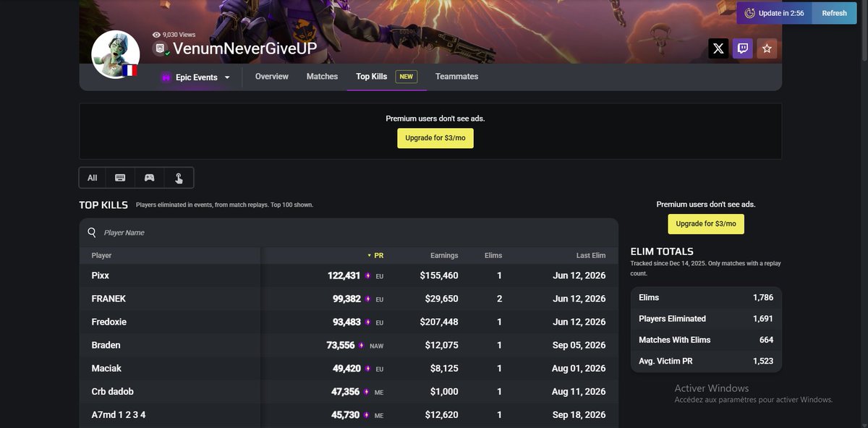
Task: Click the PR icon in Maciak row
Action: [x=368, y=369]
